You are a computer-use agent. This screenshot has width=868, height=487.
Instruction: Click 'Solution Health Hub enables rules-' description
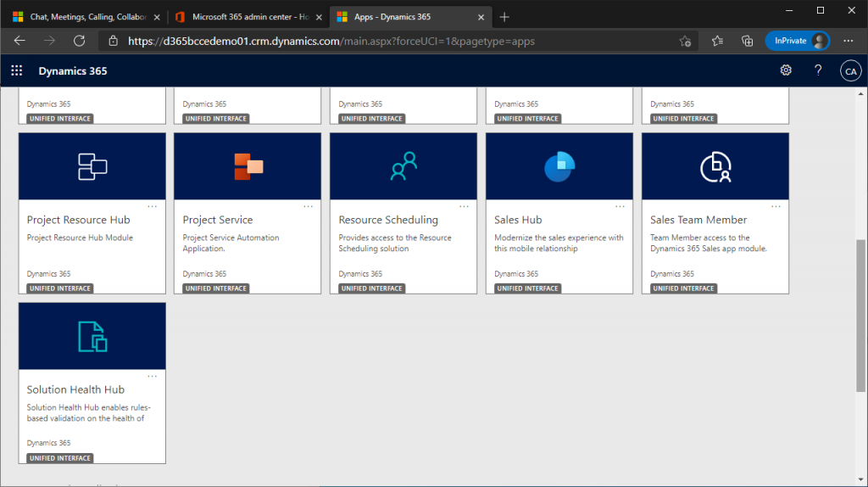(x=88, y=408)
